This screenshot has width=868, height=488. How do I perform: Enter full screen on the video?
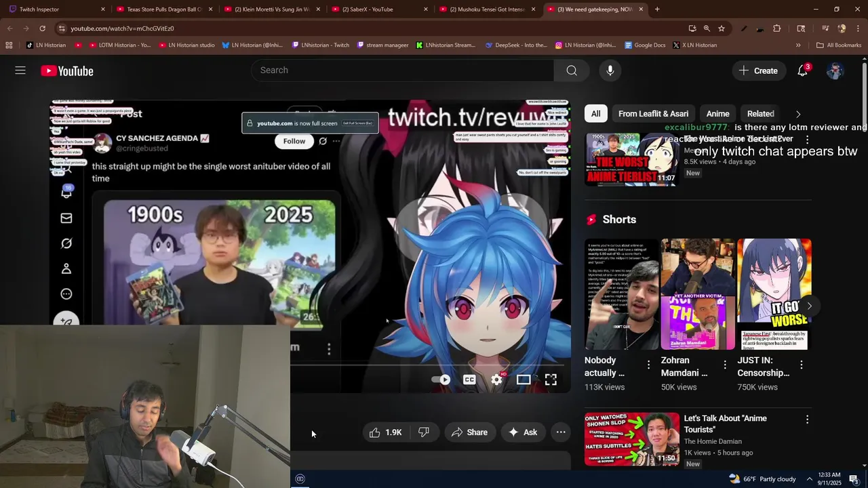click(551, 380)
